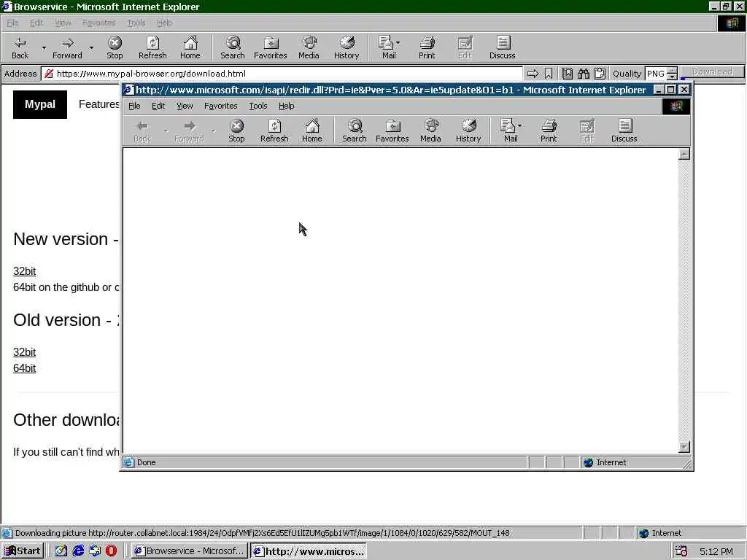This screenshot has height=560, width=747.
Task: Click Home in the front microsoft.com window
Action: (x=312, y=131)
